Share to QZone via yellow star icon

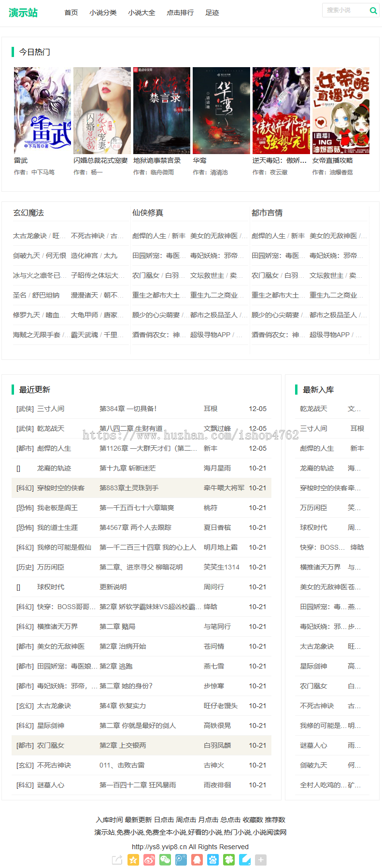click(x=133, y=860)
